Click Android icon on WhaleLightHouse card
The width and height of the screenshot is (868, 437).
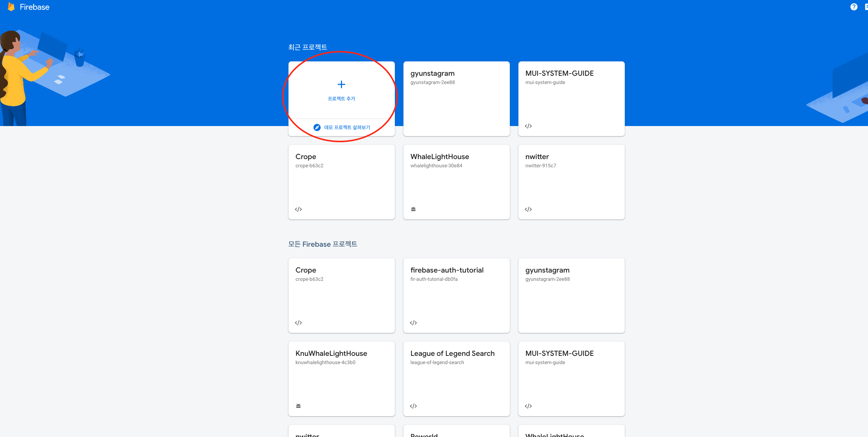[413, 209]
